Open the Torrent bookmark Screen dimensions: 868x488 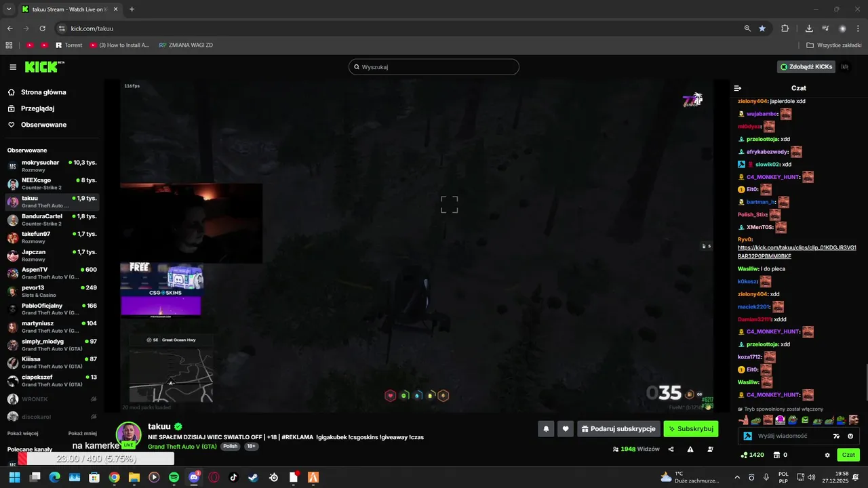coord(68,45)
